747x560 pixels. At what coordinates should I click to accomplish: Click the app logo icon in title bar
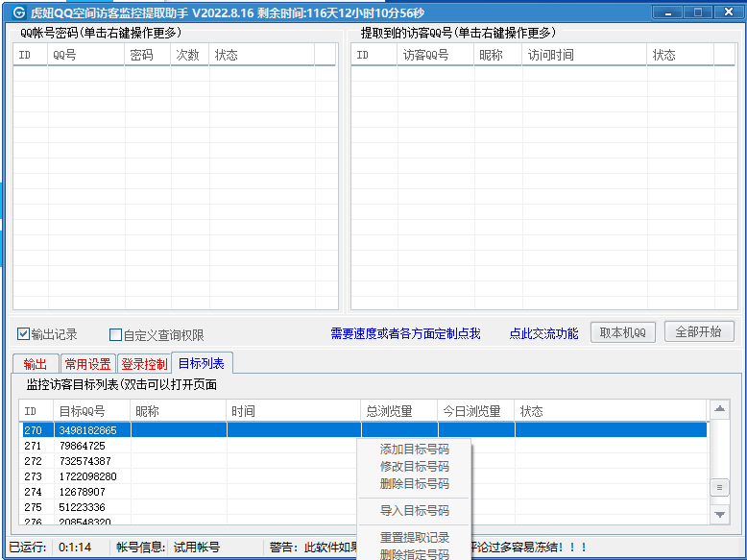click(18, 12)
